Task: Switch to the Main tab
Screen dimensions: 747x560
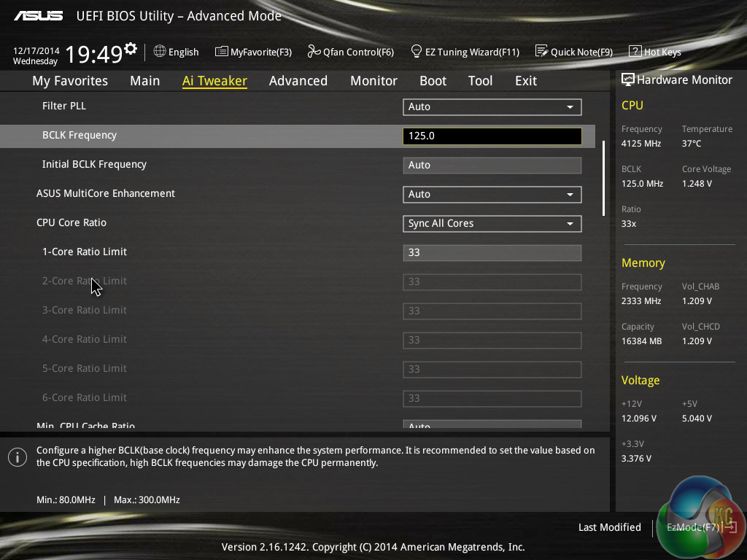Action: (x=145, y=81)
